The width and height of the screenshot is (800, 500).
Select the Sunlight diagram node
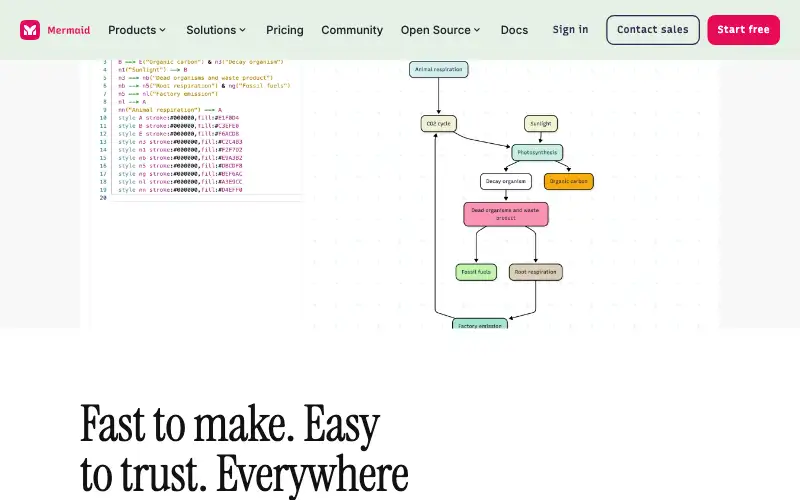pyautogui.click(x=541, y=123)
